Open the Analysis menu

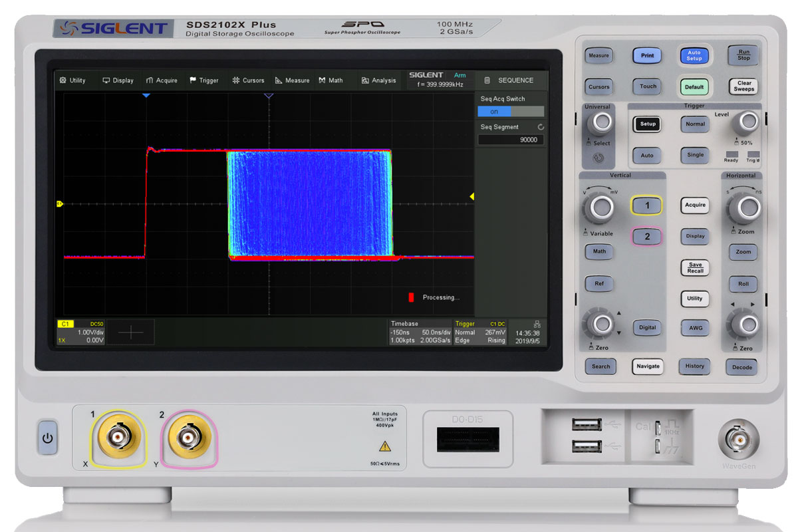tap(378, 80)
